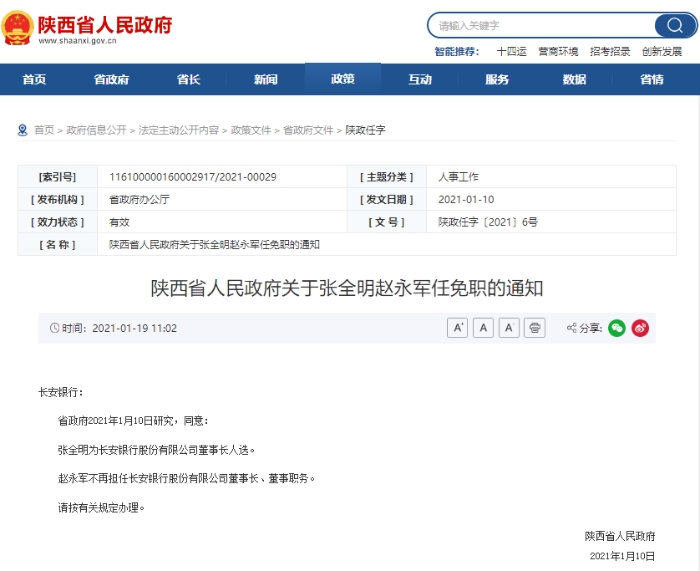The image size is (700, 571).
Task: Open the 政策 navigation tab
Action: pyautogui.click(x=343, y=79)
